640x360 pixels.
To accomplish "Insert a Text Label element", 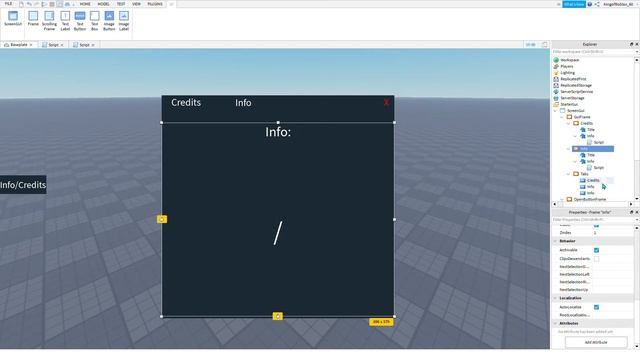I will tap(65, 20).
